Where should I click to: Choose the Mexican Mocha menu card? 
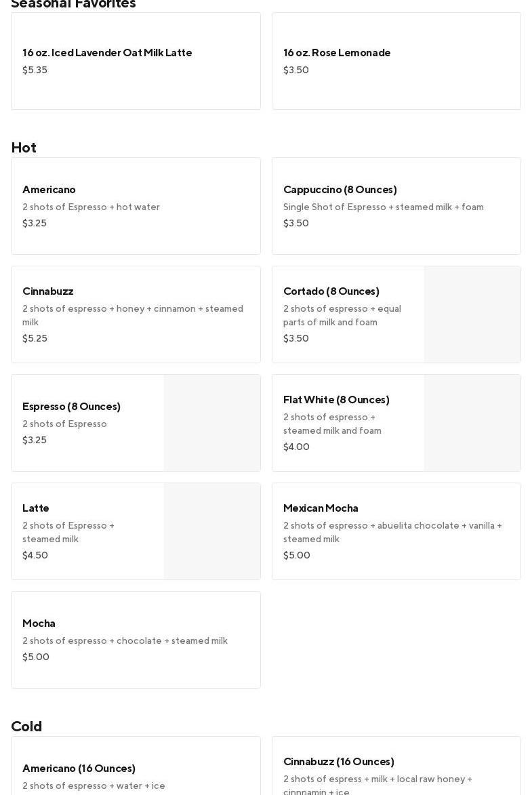[396, 531]
